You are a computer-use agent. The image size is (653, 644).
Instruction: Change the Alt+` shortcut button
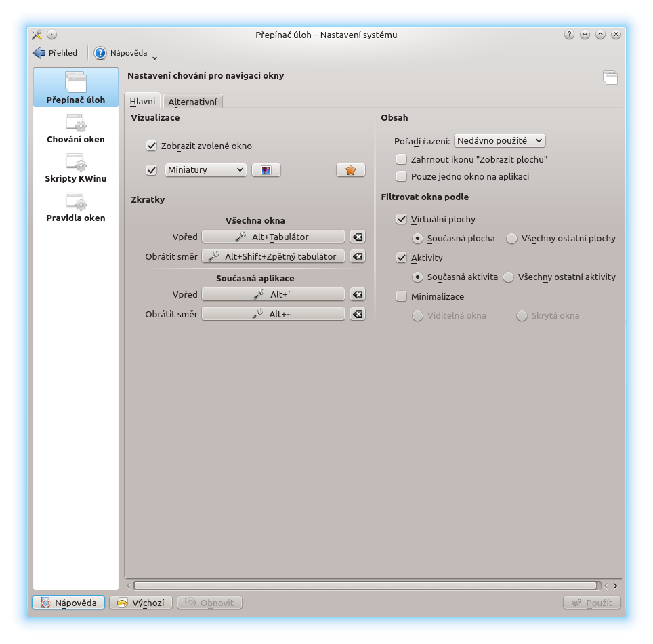pos(273,294)
